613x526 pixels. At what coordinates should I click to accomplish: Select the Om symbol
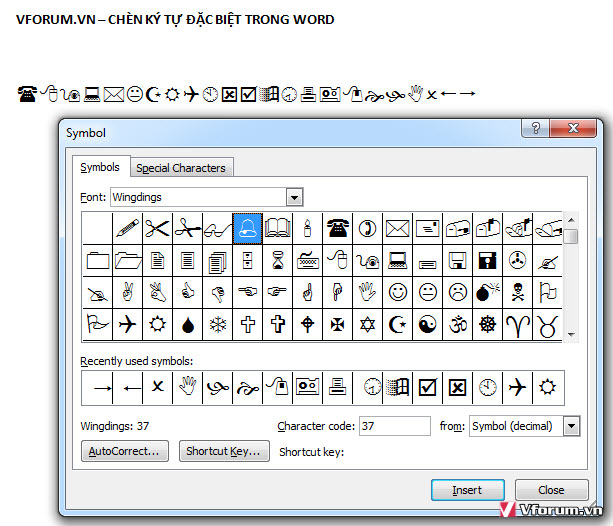click(457, 324)
